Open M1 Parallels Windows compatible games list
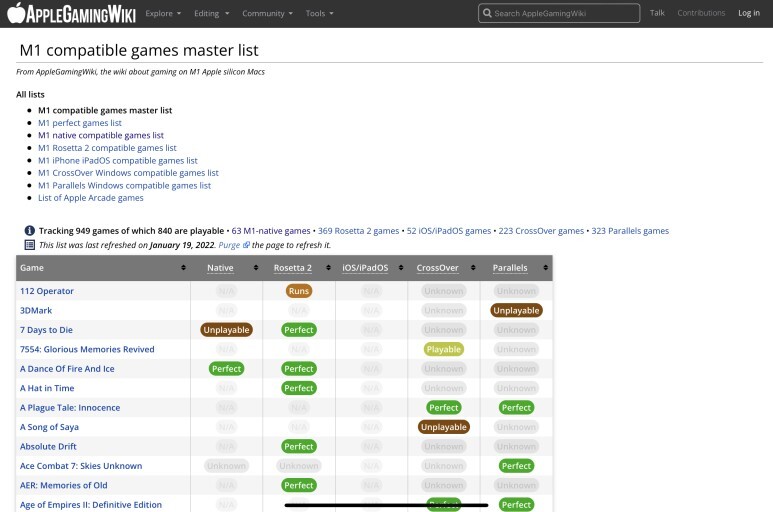 [124, 185]
